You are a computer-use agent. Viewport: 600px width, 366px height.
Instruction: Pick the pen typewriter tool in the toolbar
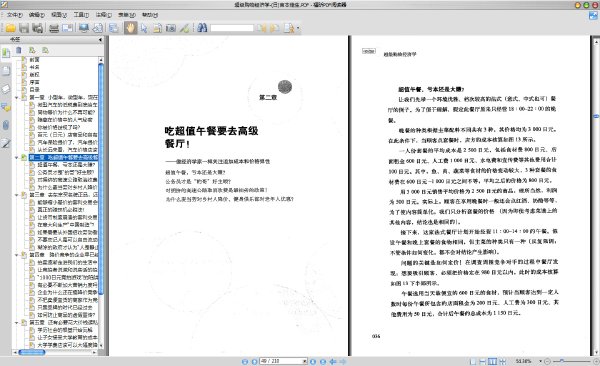[x=184, y=28]
